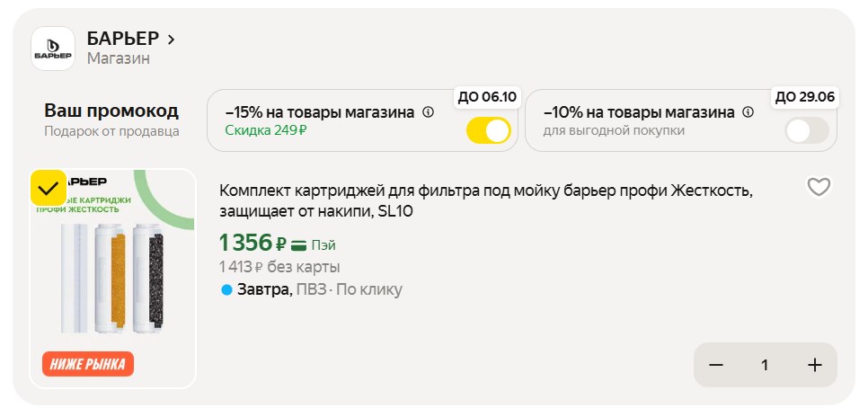The image size is (868, 417).
Task: Open info icon for −15% promo code
Action: click(x=428, y=113)
